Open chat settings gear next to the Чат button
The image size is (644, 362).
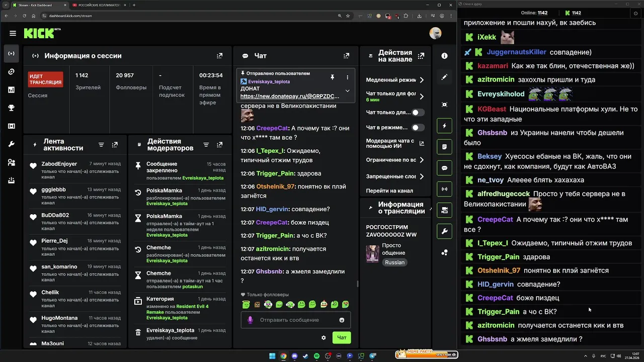point(324,337)
